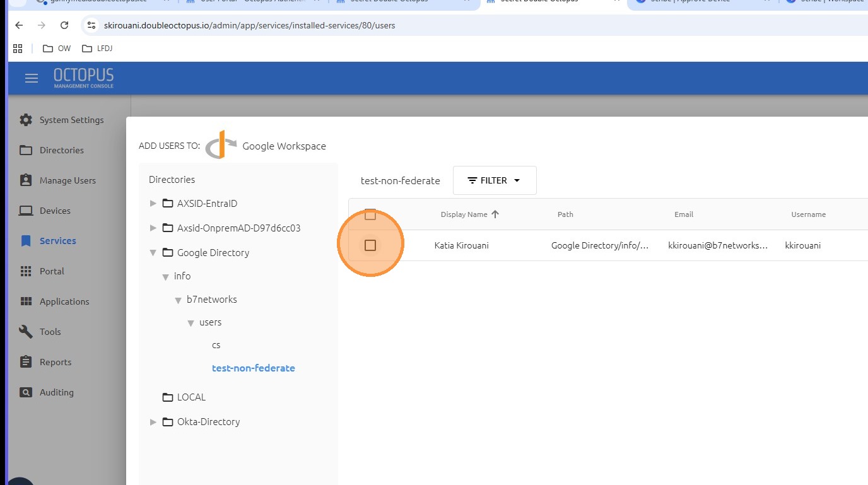Open the Tools wrench icon
868x485 pixels.
tap(26, 332)
